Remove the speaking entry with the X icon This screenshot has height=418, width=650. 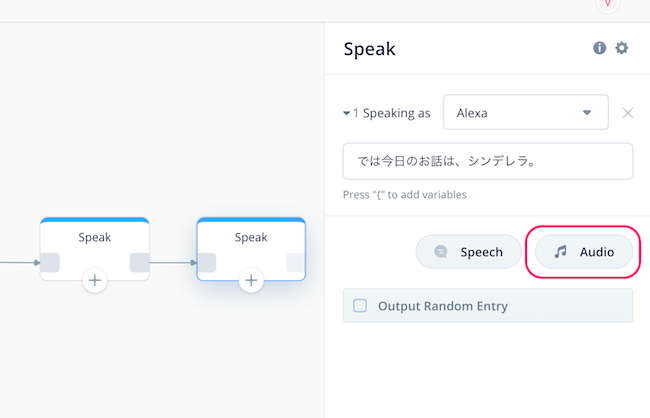(628, 113)
